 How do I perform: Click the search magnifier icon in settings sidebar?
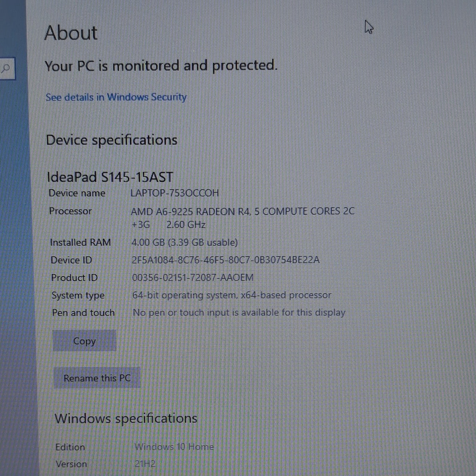click(x=5, y=68)
